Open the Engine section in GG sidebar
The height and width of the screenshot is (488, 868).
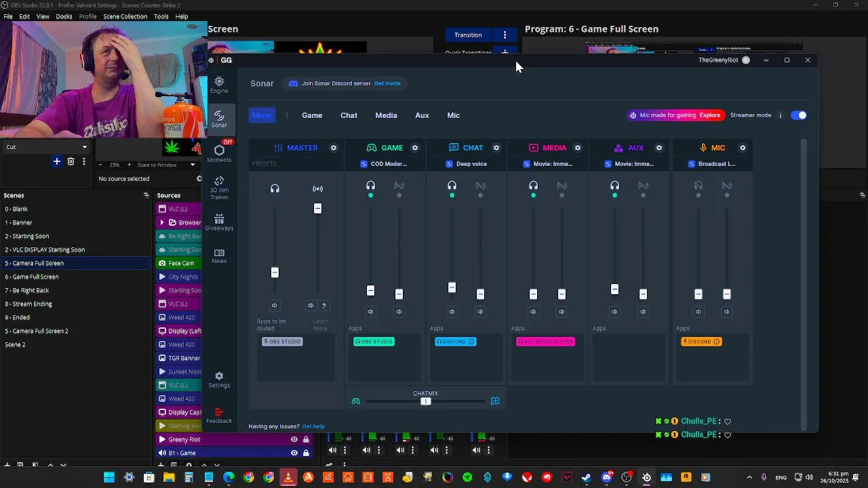pos(219,85)
